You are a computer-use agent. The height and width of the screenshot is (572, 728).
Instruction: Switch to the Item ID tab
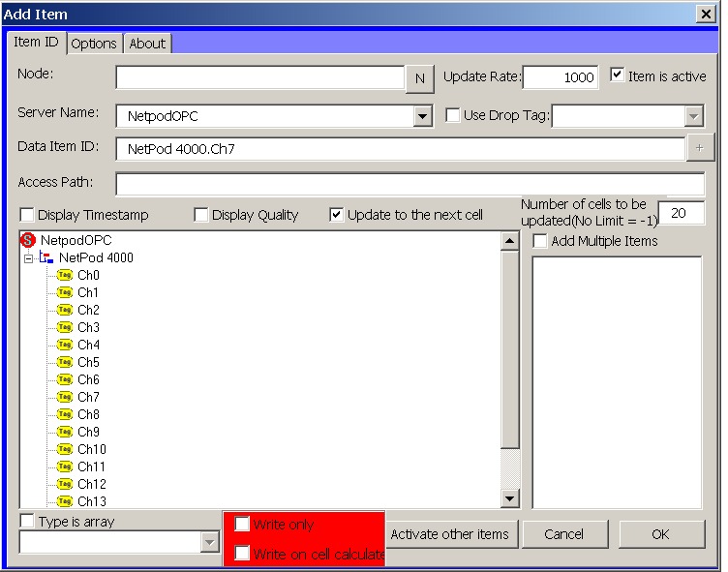[x=36, y=42]
